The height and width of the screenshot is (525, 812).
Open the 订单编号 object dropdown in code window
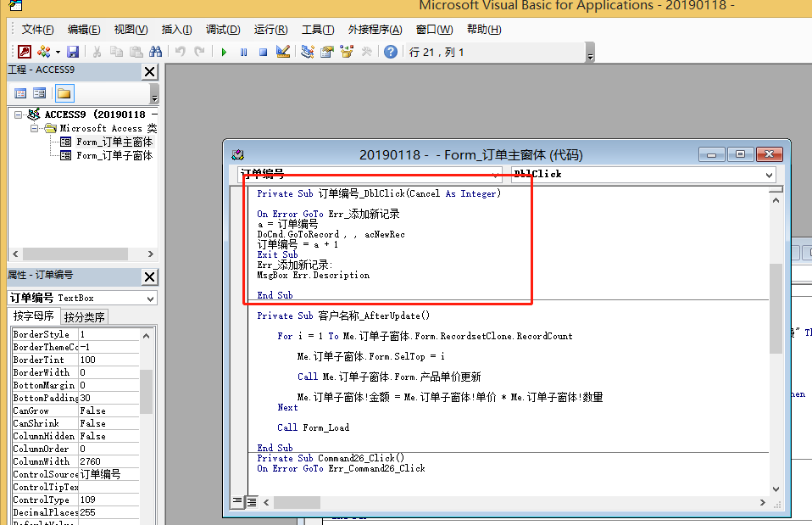[x=496, y=175]
